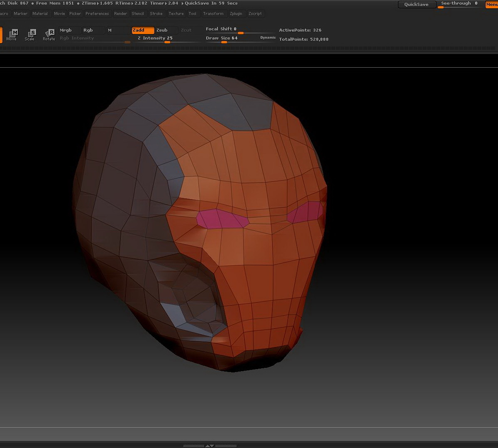This screenshot has width=498, height=448.
Task: Open the Marker menu
Action: click(x=20, y=14)
